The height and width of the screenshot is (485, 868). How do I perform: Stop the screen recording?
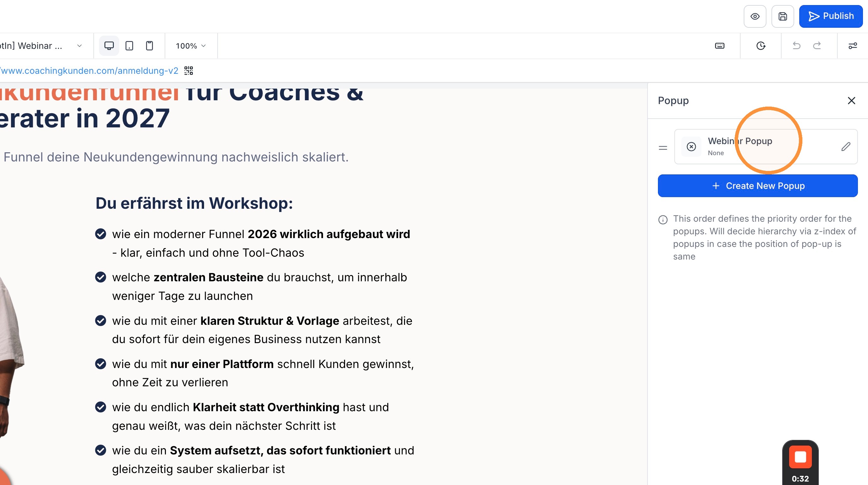pos(800,457)
